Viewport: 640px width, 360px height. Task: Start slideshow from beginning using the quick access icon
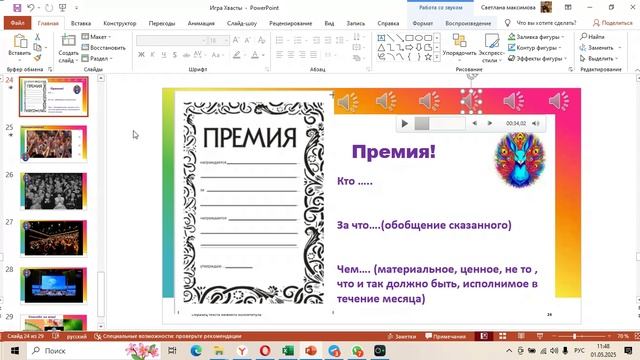(x=63, y=8)
